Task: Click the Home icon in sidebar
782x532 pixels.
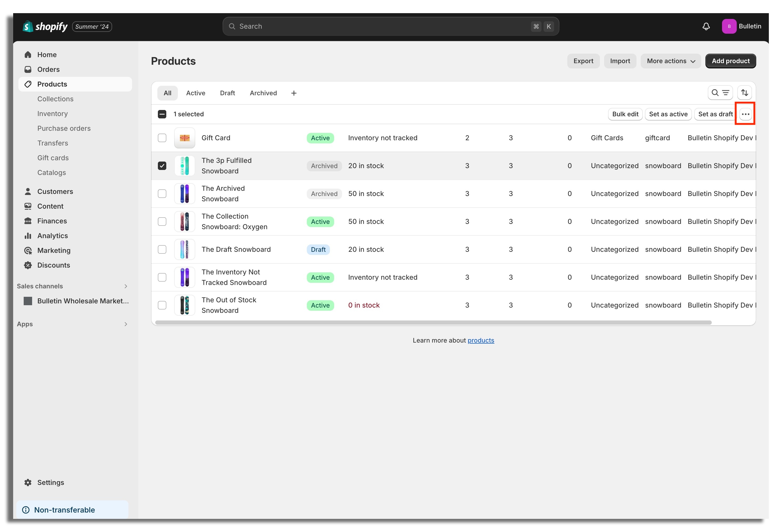Action: [x=28, y=54]
